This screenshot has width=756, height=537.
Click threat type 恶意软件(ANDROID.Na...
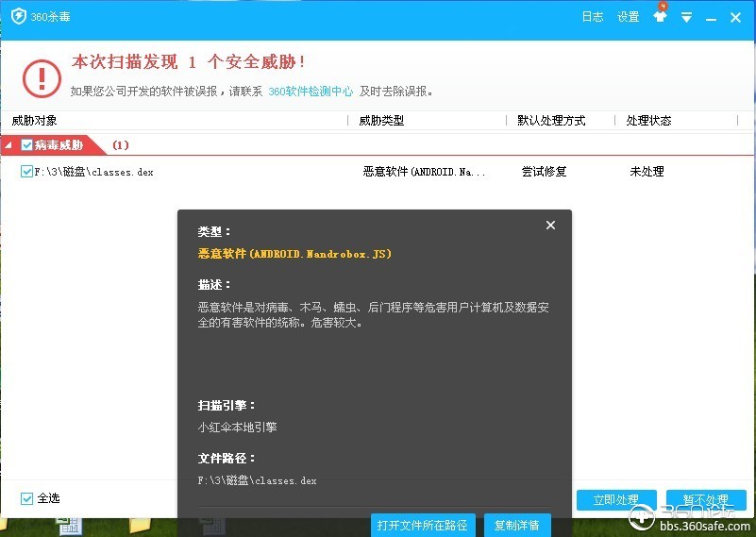pos(424,172)
